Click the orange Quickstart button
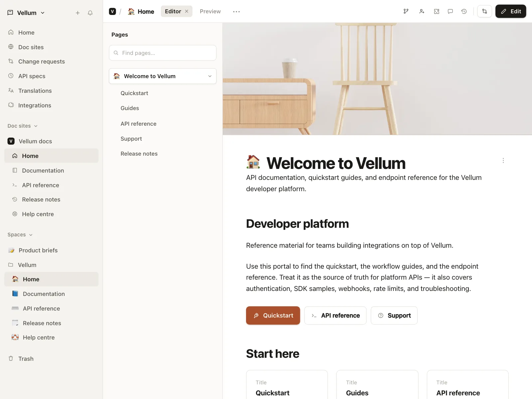The height and width of the screenshot is (399, 532). click(x=273, y=316)
